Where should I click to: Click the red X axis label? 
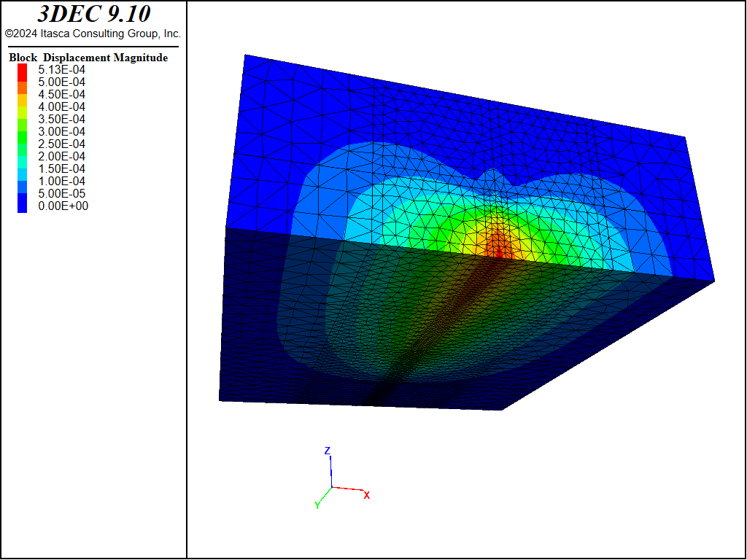click(367, 495)
